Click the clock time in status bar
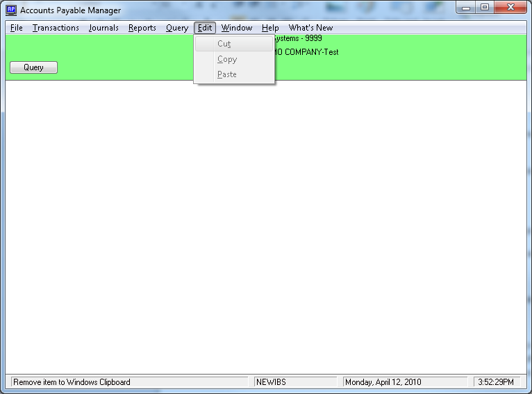The height and width of the screenshot is (394, 532). [496, 382]
